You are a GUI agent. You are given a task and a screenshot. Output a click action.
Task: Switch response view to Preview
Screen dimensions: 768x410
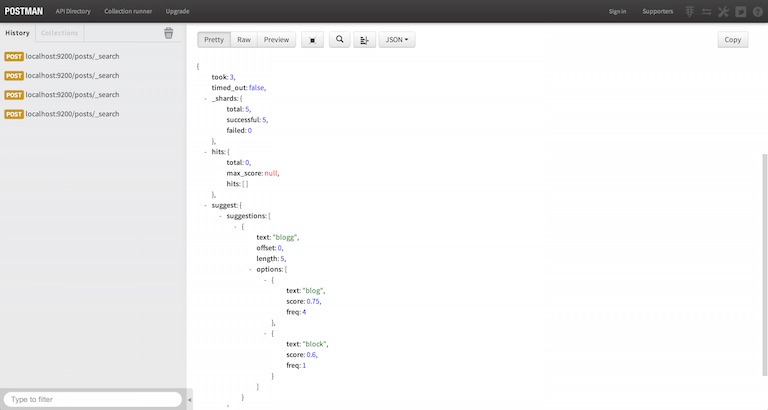pos(277,40)
